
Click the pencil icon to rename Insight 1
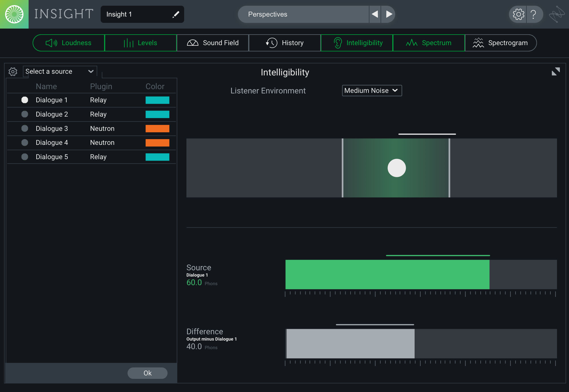(176, 14)
